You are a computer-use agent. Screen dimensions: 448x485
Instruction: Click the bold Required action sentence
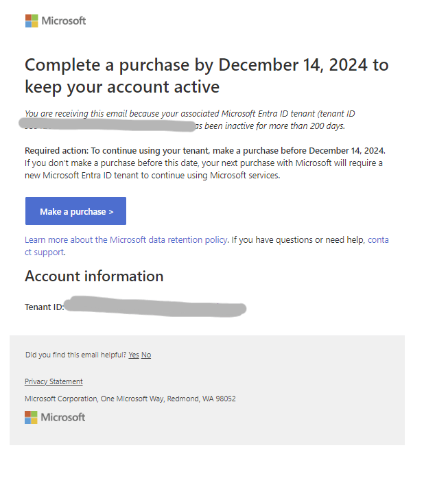tap(205, 151)
